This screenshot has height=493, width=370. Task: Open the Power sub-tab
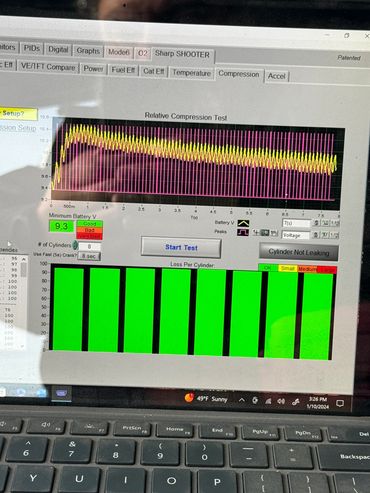point(93,69)
